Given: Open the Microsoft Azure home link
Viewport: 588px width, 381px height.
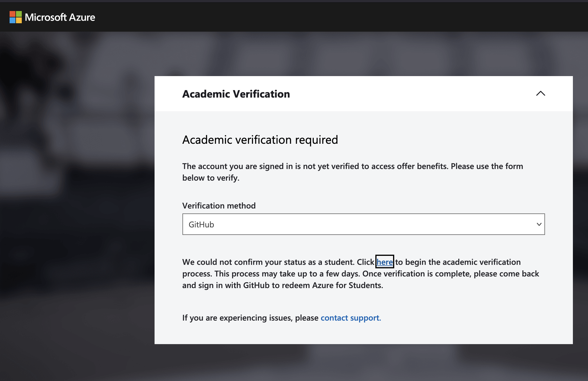Looking at the screenshot, I should click(60, 17).
